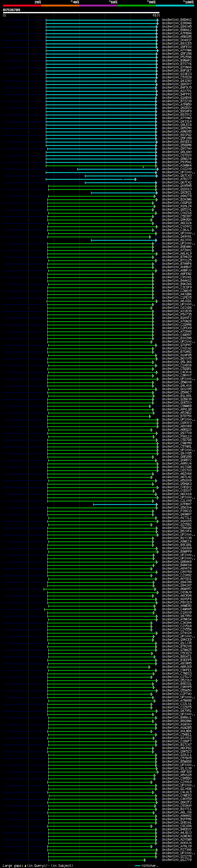This screenshot has height=868, width=197.
Task: Open the hit UniRef100_B9RA12
Action: pos(177,30)
